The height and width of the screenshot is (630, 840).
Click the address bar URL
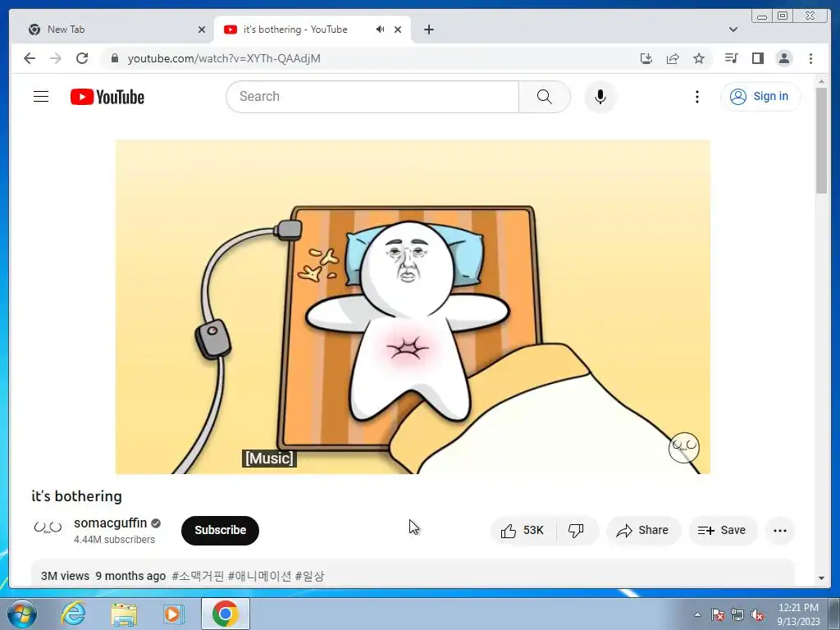pyautogui.click(x=224, y=58)
